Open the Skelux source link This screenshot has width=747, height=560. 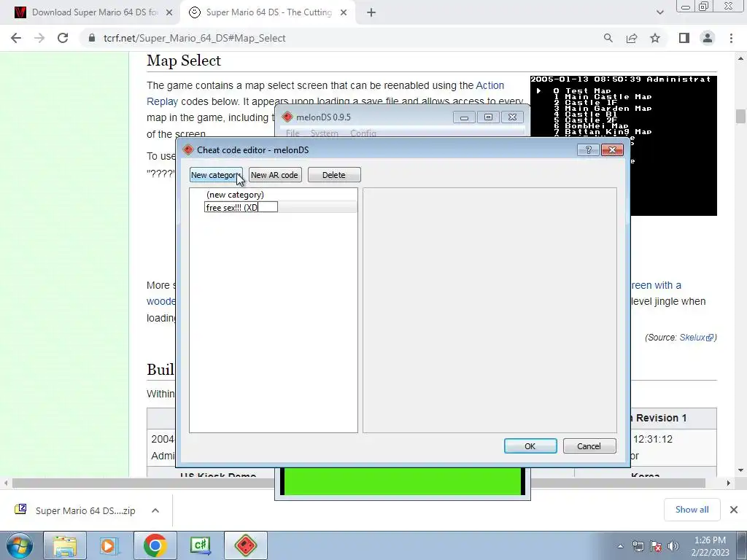pyautogui.click(x=696, y=337)
